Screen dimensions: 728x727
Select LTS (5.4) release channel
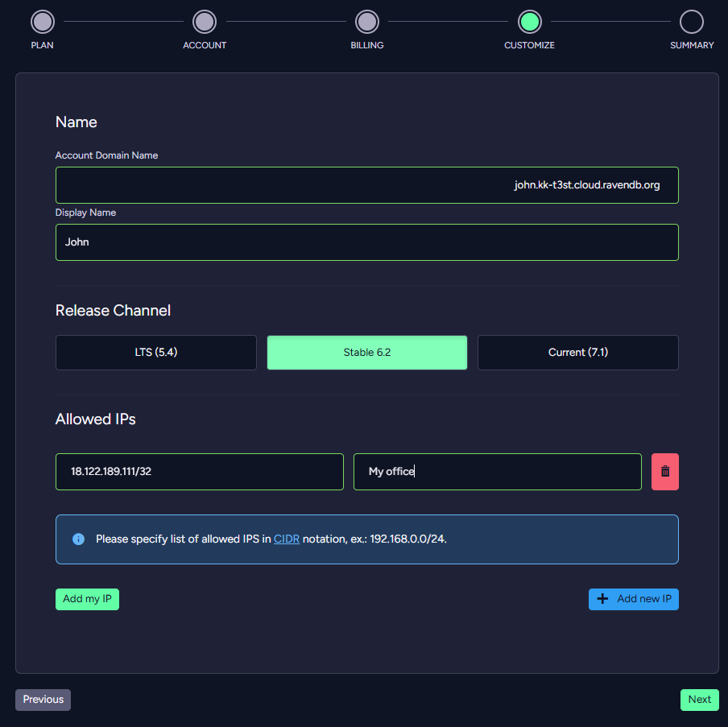point(156,353)
